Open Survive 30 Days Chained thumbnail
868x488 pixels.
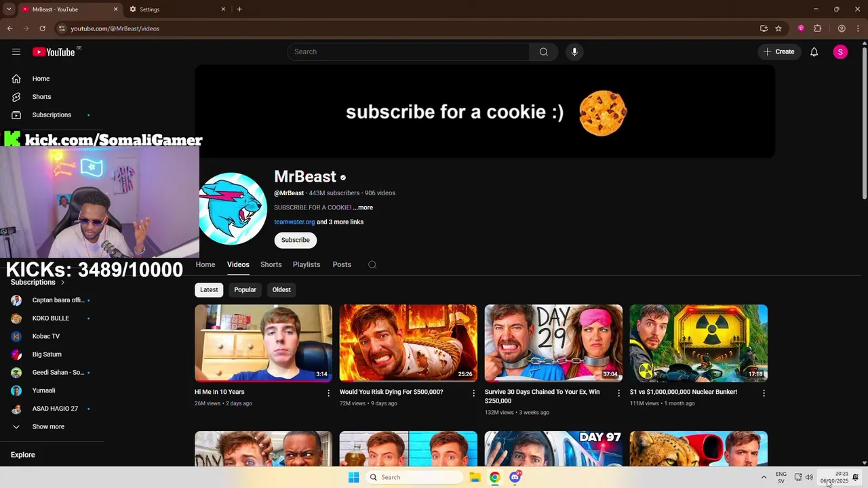click(x=553, y=343)
